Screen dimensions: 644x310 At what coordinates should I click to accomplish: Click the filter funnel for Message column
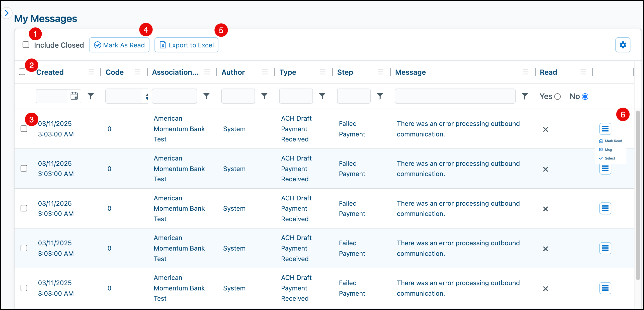pos(525,96)
